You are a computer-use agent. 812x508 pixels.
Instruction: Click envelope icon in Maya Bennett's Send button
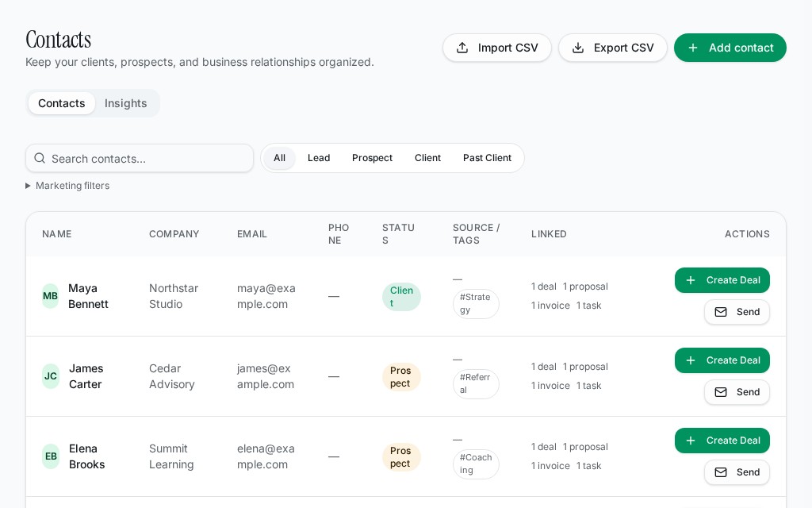721,312
